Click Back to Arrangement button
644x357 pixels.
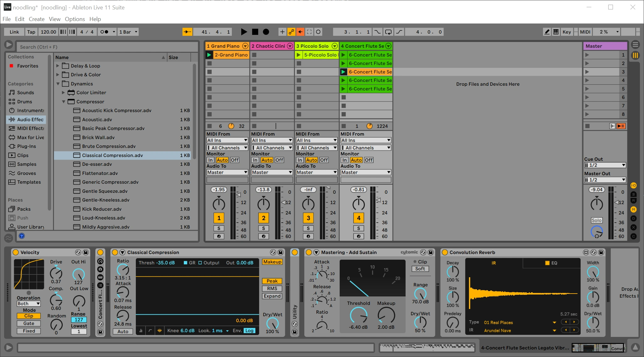coord(621,126)
